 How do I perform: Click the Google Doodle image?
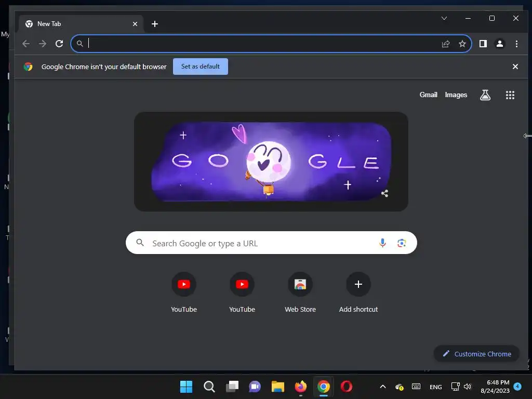tap(271, 162)
